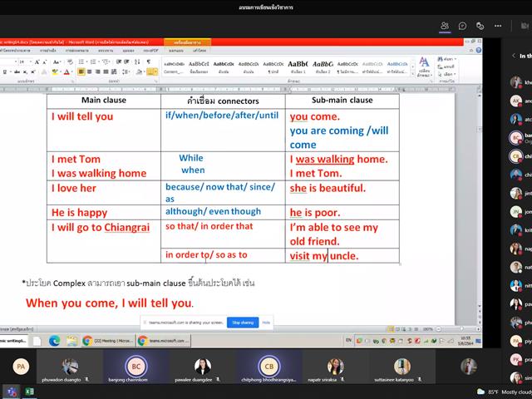Click the Stop sharing button
The image size is (532, 399).
pos(243,323)
